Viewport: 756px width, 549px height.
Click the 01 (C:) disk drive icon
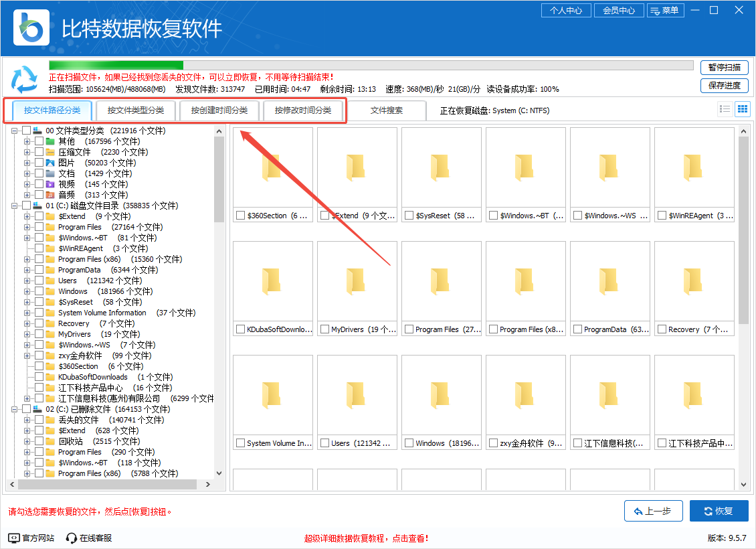[37, 206]
